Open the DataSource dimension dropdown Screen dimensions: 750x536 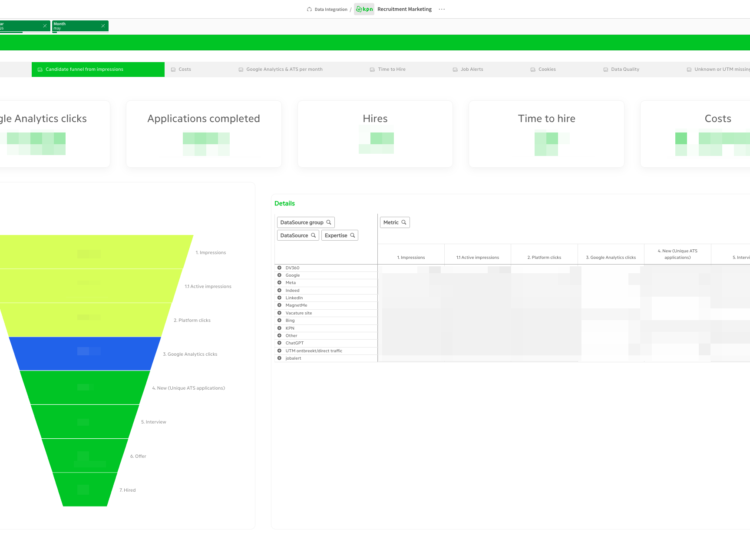click(298, 235)
